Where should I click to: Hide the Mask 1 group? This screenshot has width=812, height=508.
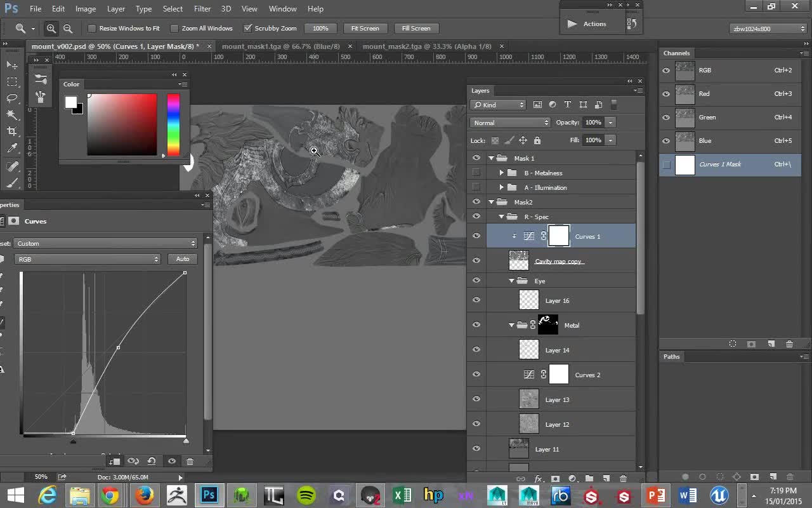pos(476,158)
